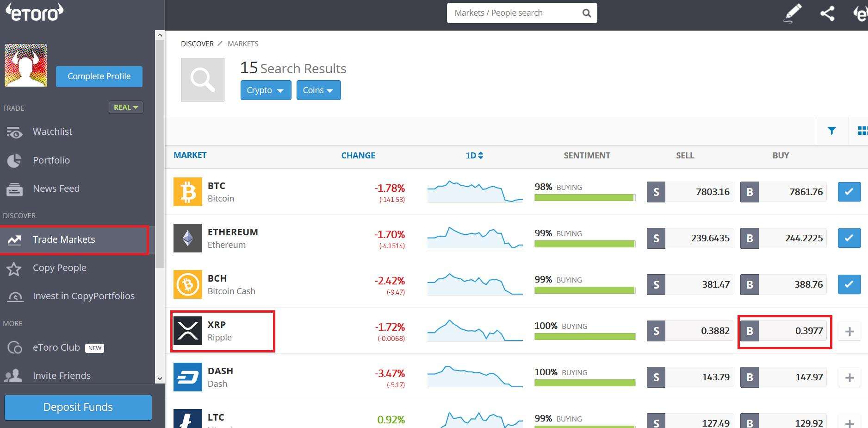Switch to grid view icon
The image size is (868, 428).
click(x=862, y=131)
